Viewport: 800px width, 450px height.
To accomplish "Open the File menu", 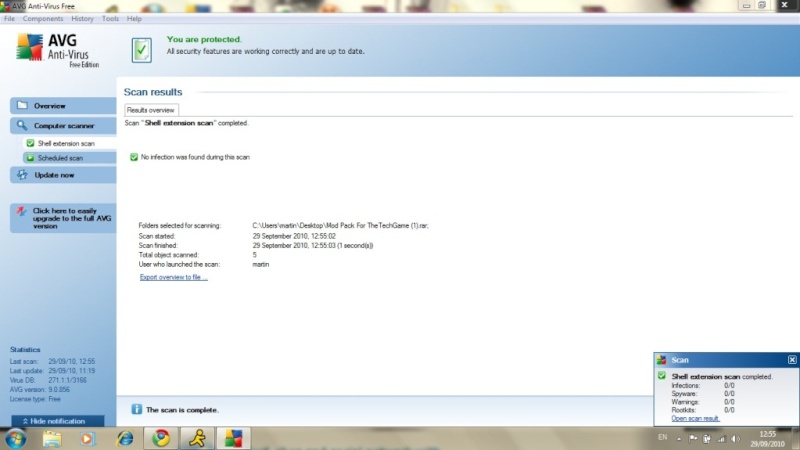I will [x=9, y=18].
